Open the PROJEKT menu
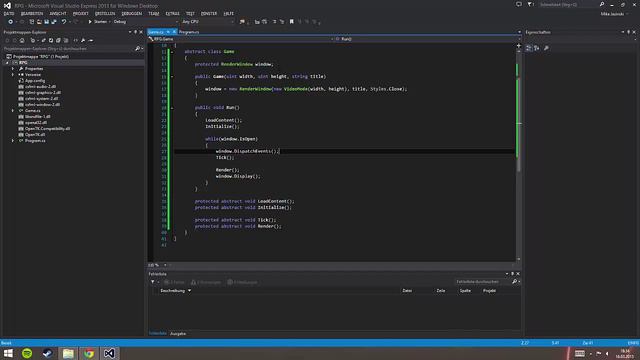The width and height of the screenshot is (640, 360). [x=80, y=13]
